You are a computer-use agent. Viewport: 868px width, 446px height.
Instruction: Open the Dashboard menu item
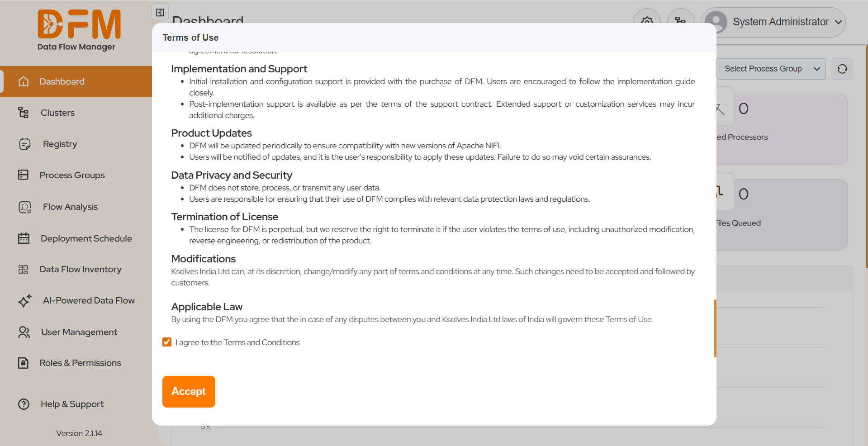pos(62,81)
